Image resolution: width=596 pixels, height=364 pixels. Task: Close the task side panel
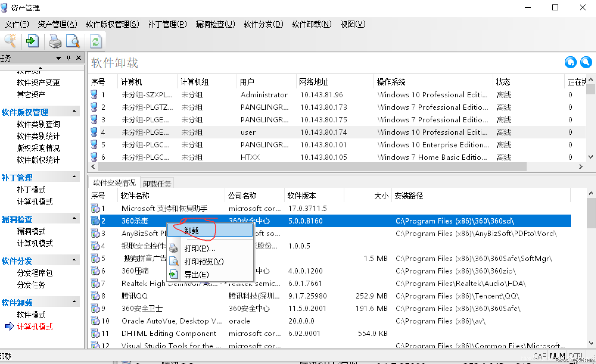click(79, 58)
